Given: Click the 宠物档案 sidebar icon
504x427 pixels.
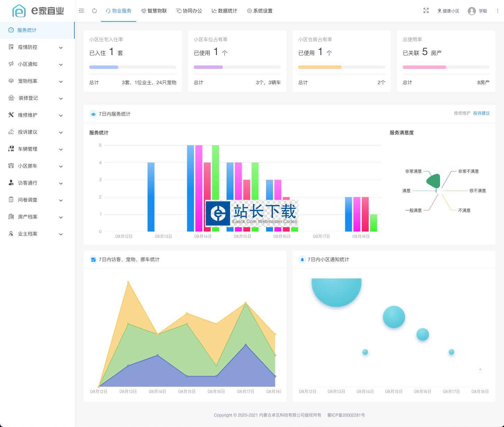Looking at the screenshot, I should coord(11,81).
